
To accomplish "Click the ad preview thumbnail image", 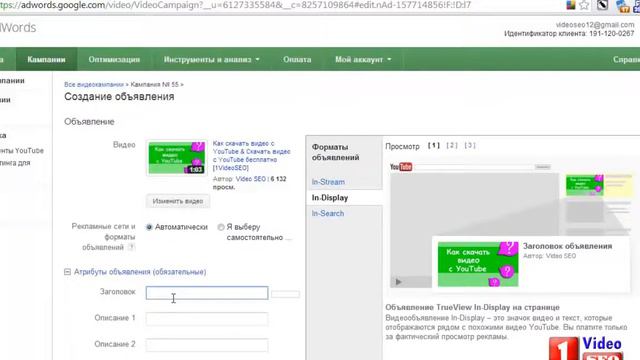I will click(478, 264).
